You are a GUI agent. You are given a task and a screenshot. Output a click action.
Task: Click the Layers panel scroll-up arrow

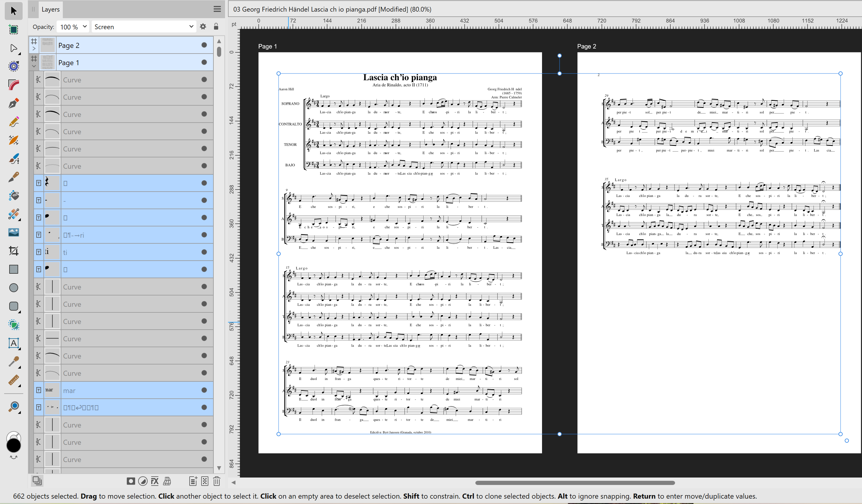click(219, 41)
